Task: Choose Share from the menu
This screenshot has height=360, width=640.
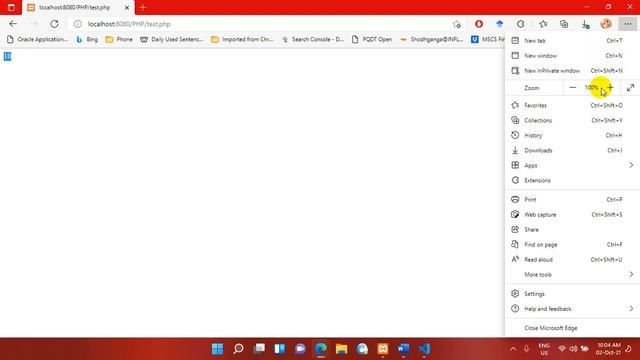Action: (x=572, y=229)
